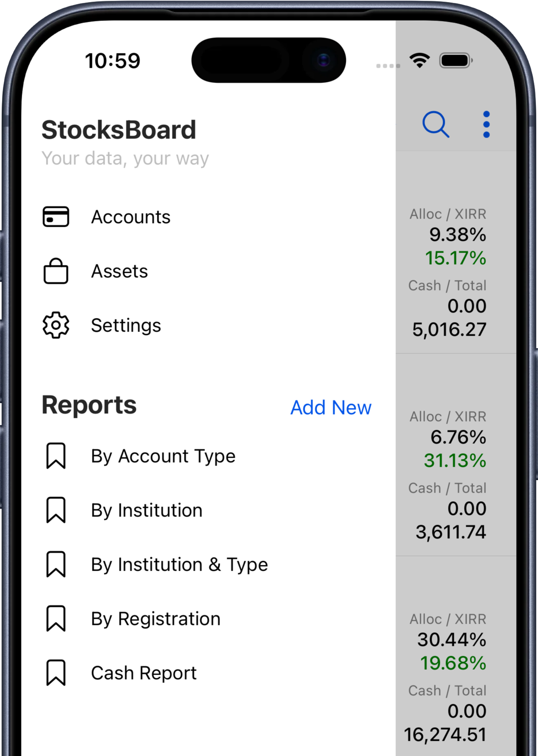Tap bookmark icon beside By Account Type
Screen dimensions: 538x756
click(x=56, y=456)
